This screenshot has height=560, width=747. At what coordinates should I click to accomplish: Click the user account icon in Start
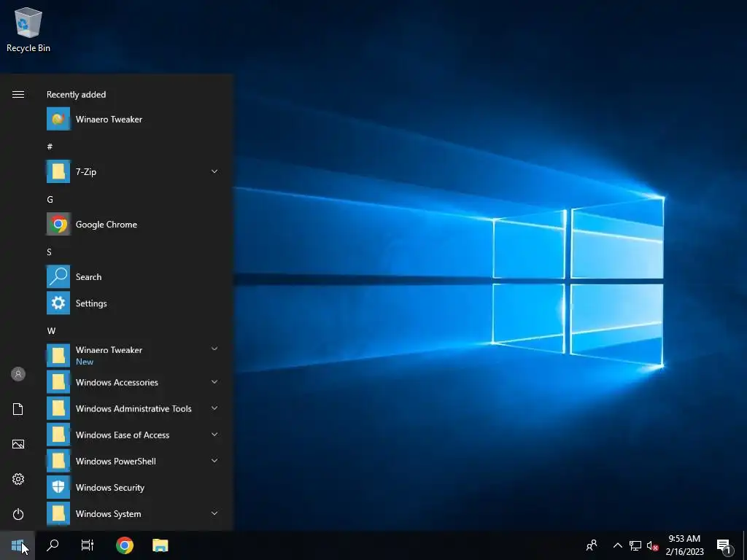click(x=18, y=374)
